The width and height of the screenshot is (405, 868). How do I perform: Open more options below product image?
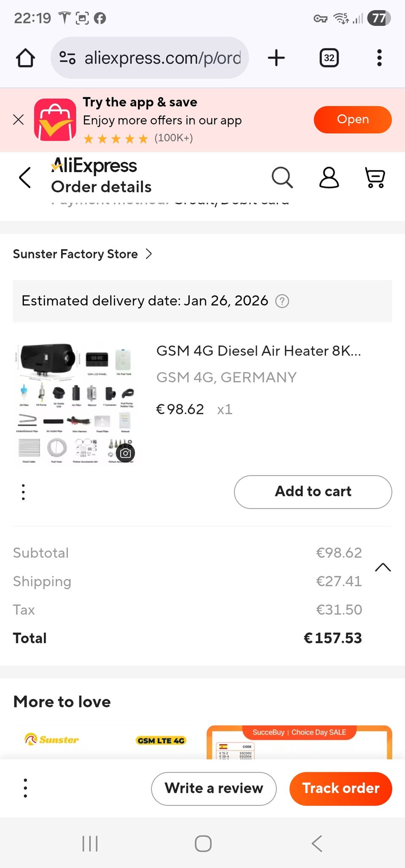pos(23,492)
